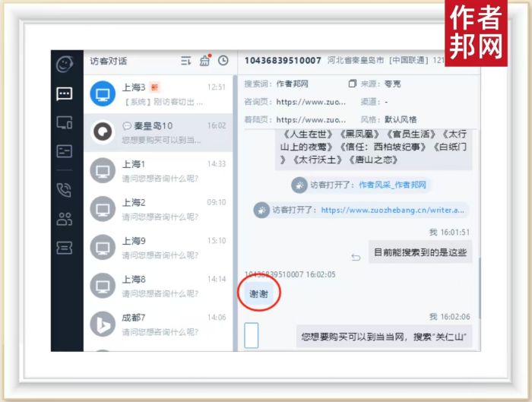
Task: Open the message records icon in sidebar
Action: pyautogui.click(x=65, y=150)
